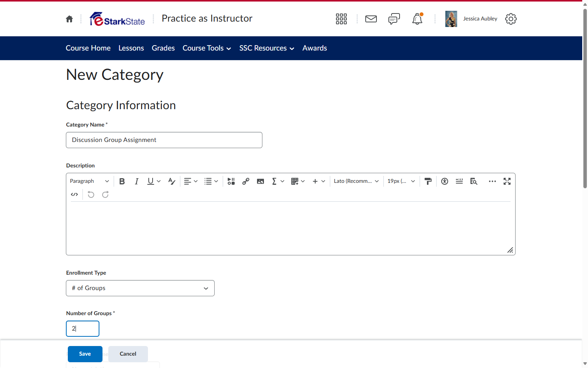Open the HTML source code editor
This screenshot has width=588, height=368.
pyautogui.click(x=74, y=194)
